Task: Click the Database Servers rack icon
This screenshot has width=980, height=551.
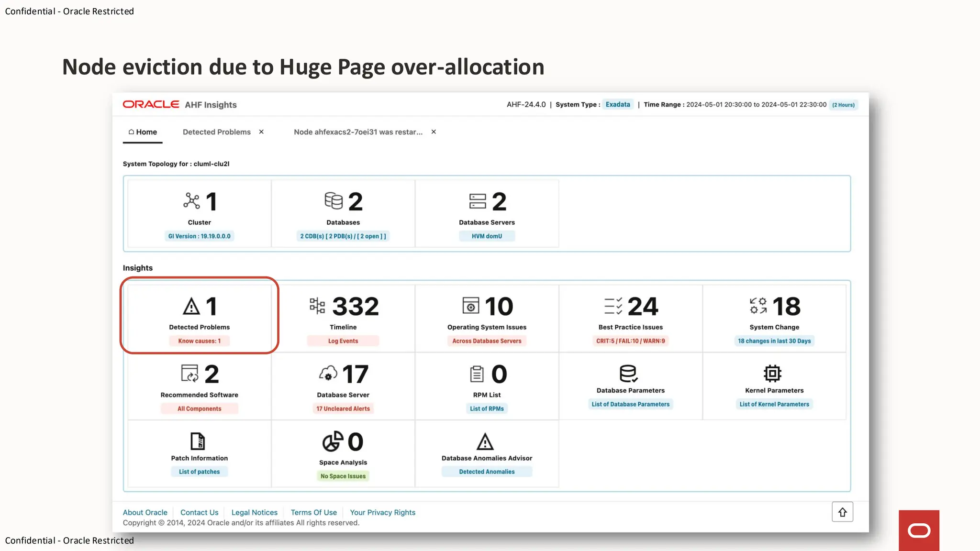Action: (478, 201)
